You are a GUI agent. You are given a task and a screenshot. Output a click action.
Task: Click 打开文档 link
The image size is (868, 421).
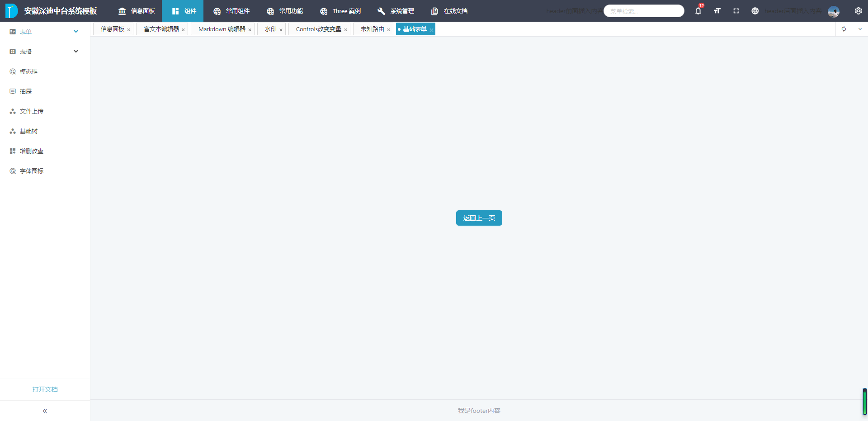45,389
